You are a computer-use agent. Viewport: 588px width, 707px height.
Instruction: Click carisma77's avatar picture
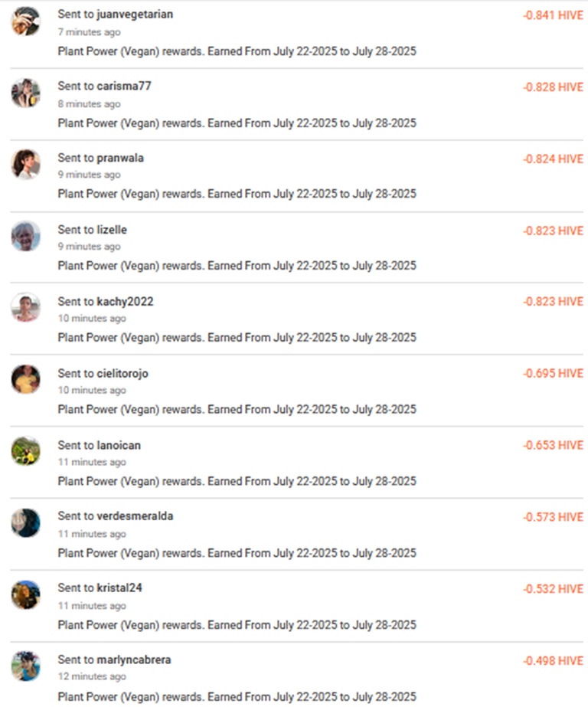(x=26, y=93)
